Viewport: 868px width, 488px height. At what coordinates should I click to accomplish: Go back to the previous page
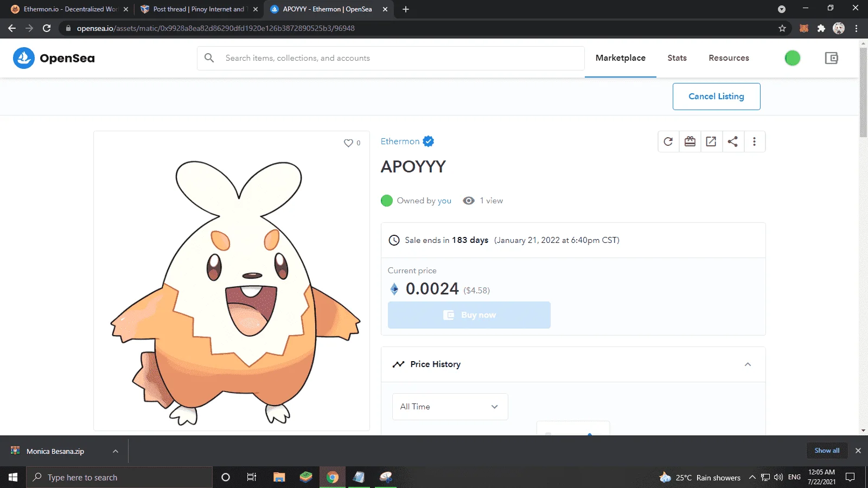tap(12, 28)
